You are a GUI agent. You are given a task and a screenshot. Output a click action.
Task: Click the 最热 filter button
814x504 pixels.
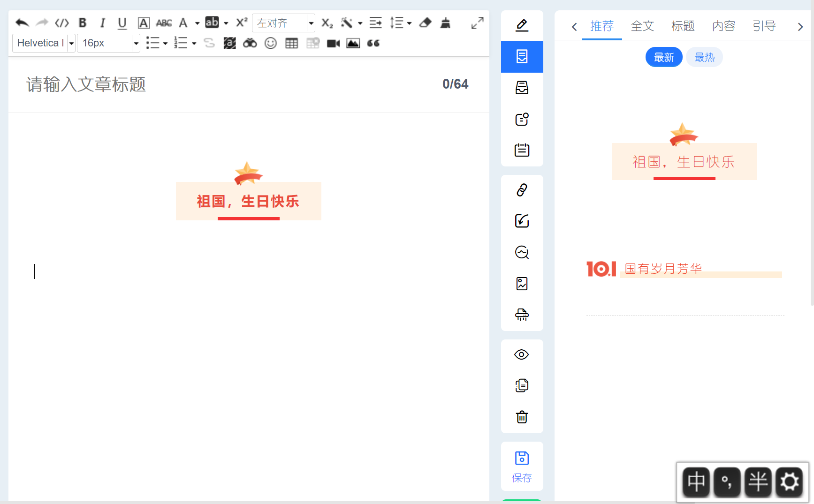[704, 57]
